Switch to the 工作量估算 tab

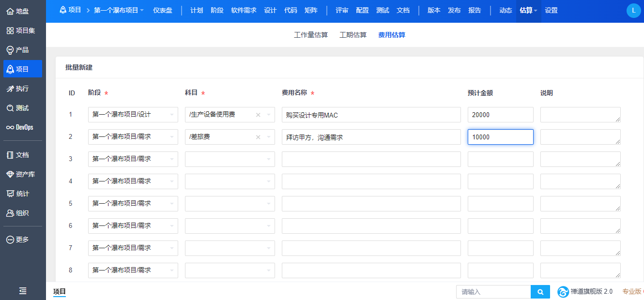coord(311,35)
